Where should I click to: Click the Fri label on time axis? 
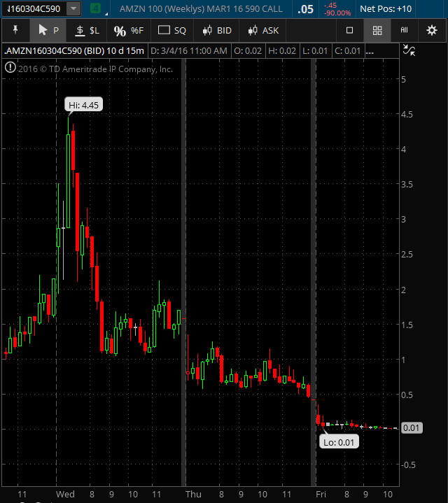pos(321,495)
